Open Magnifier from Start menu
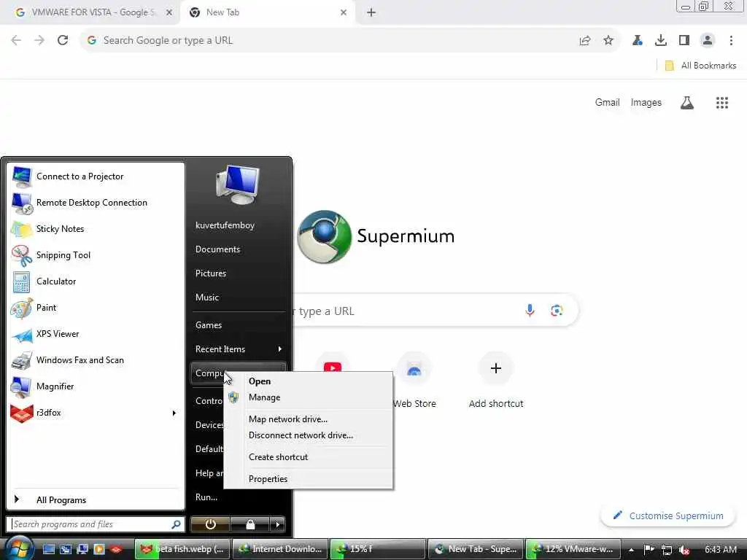The image size is (747, 560). (96, 386)
